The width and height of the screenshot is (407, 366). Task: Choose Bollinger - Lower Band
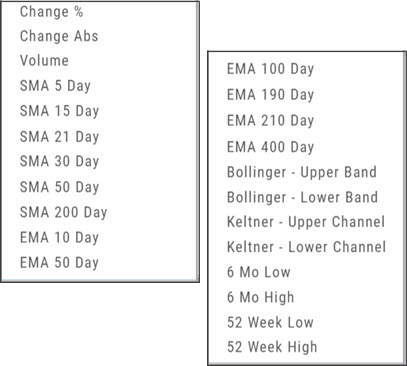(x=302, y=197)
